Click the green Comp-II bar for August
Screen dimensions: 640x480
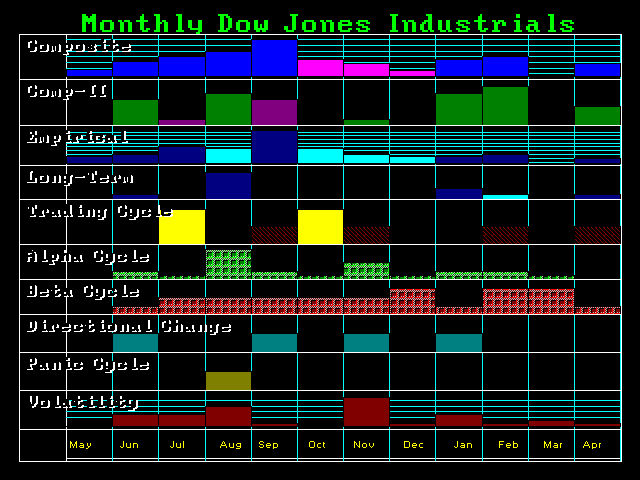tap(228, 109)
